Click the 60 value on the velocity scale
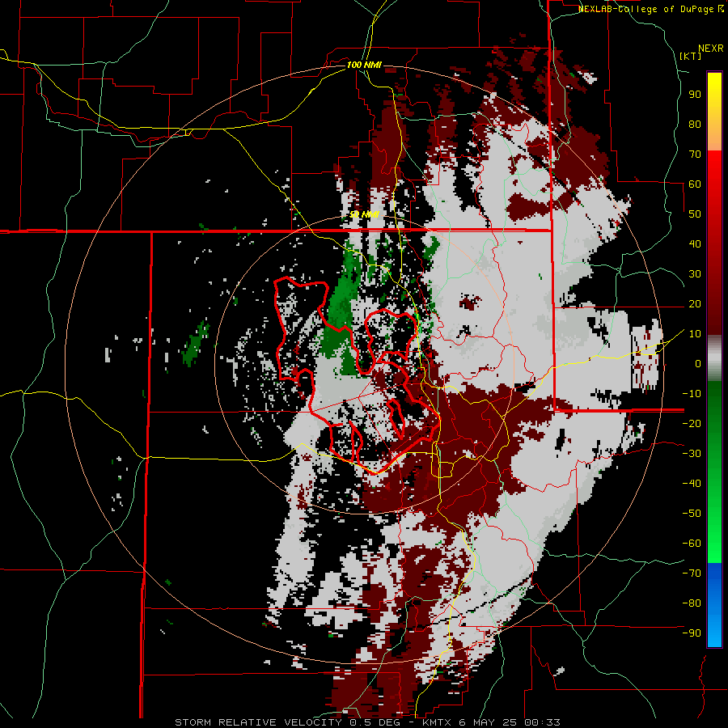 695,184
